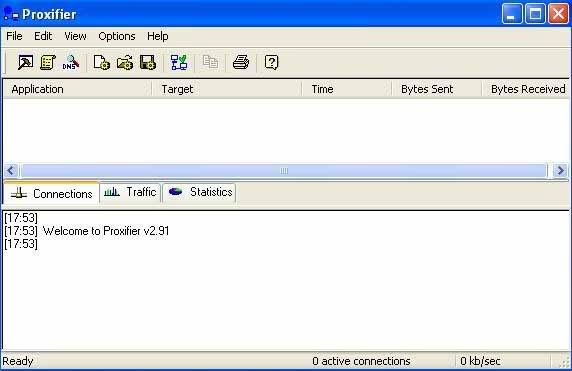Click the horizontal scrollbar right arrow

560,170
